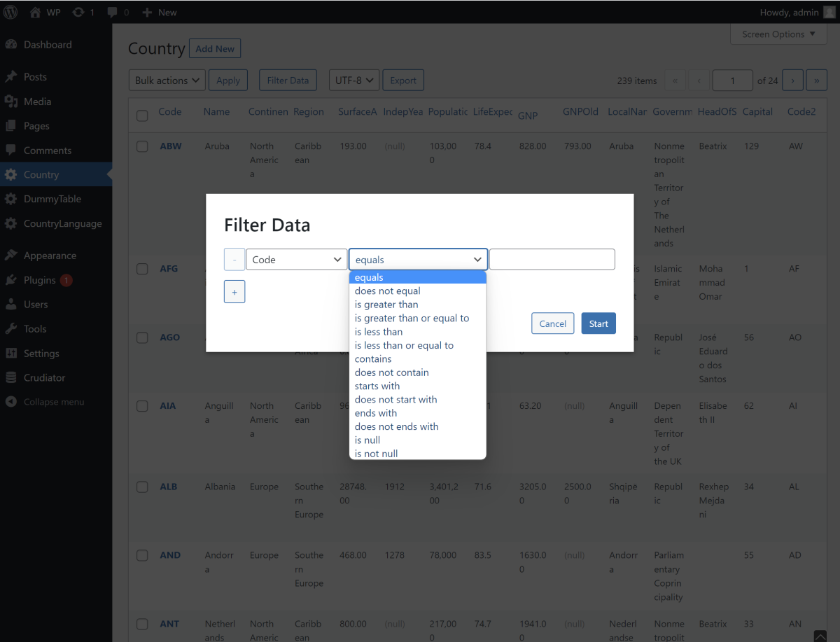Click the Users person icon
Viewport: 840px width, 642px height.
(x=10, y=304)
